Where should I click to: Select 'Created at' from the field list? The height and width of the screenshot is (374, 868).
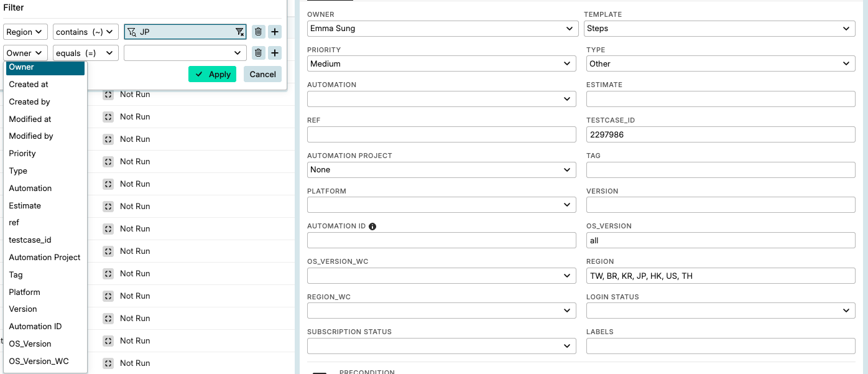pyautogui.click(x=29, y=85)
